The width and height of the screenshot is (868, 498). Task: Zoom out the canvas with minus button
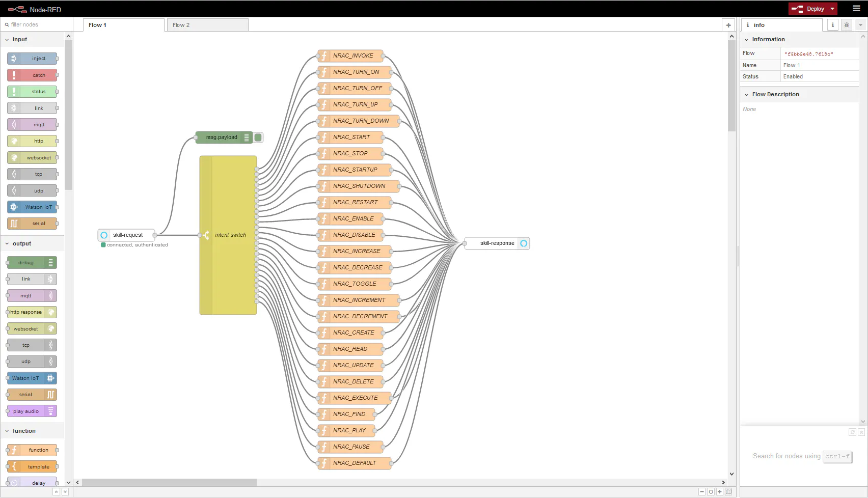click(702, 492)
